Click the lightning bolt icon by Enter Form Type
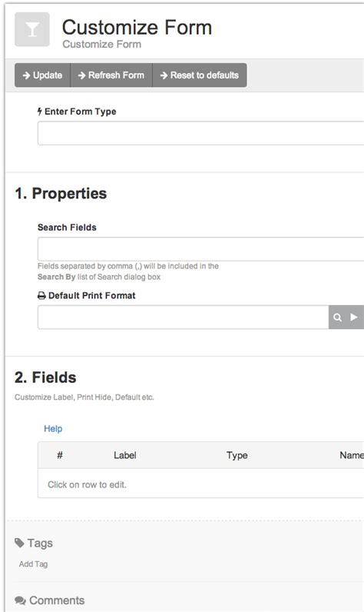Screen dimensions: 364x612 40,111
